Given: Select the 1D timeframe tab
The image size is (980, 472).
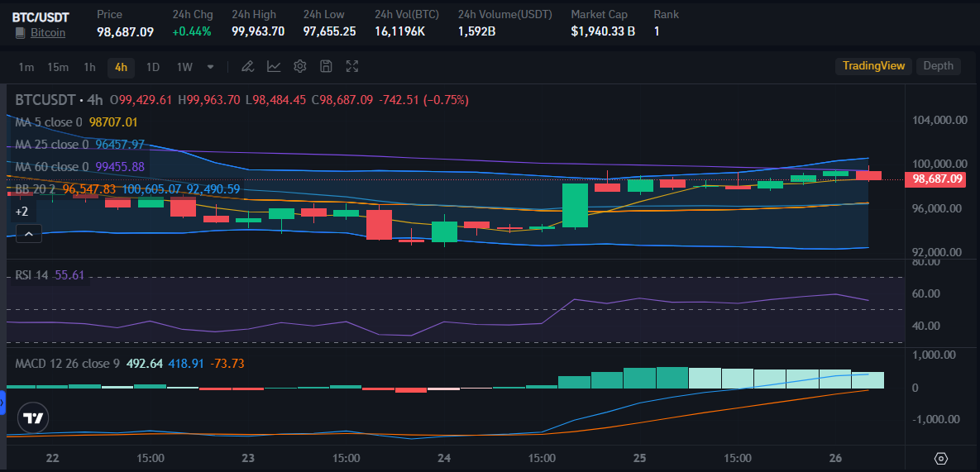Looking at the screenshot, I should coord(153,68).
